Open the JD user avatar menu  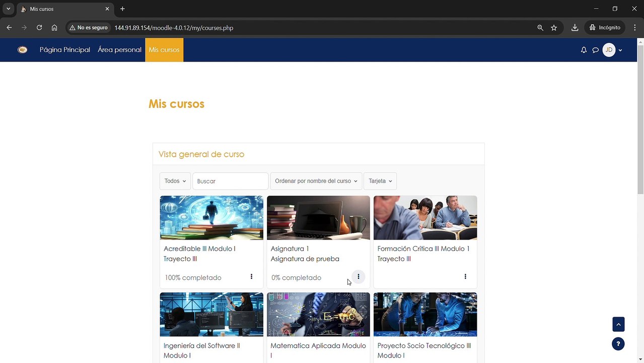pyautogui.click(x=609, y=50)
